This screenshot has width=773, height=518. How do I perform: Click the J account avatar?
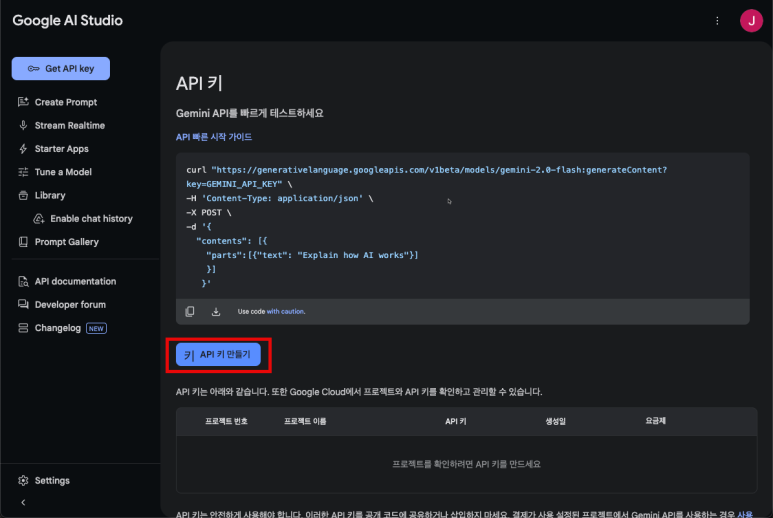point(751,21)
